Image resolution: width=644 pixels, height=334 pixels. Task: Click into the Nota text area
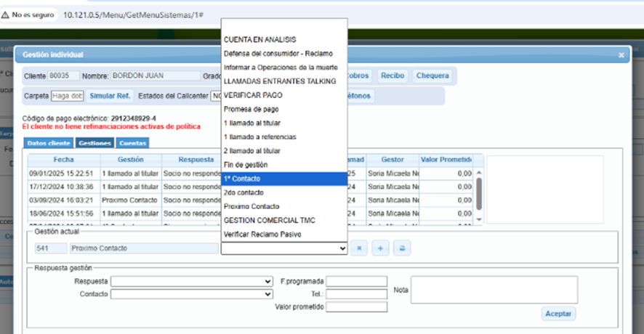(x=494, y=289)
